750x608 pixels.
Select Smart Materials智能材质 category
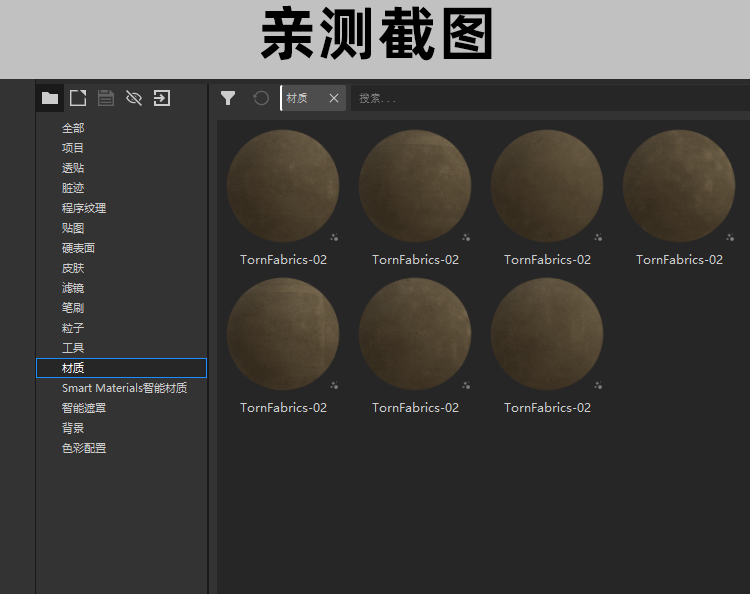[124, 388]
